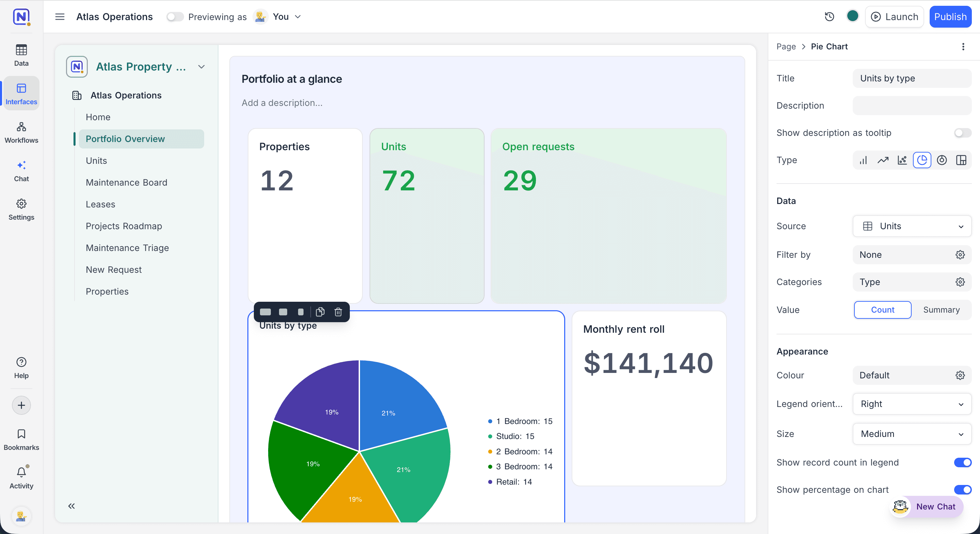980x534 pixels.
Task: Click the Publish button
Action: [x=950, y=17]
